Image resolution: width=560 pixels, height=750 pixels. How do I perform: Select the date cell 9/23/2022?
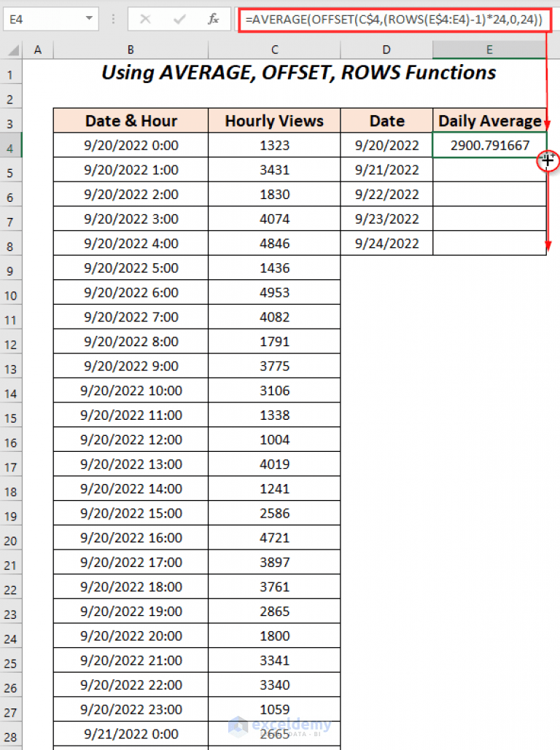pos(386,219)
